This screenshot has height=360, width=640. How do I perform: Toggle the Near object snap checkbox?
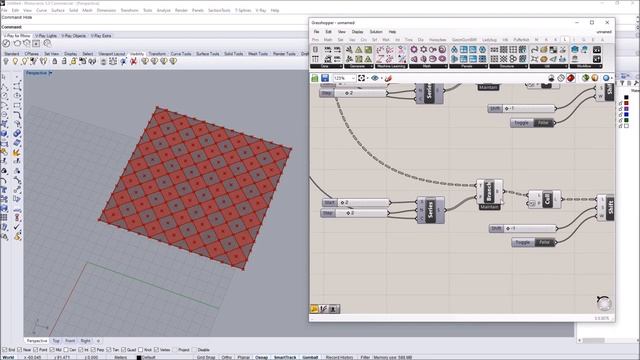tap(19, 350)
